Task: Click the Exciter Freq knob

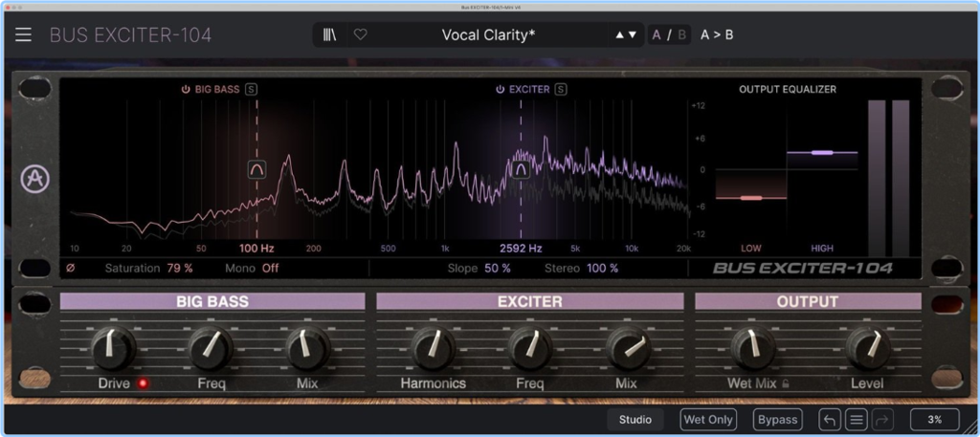Action: (x=530, y=348)
